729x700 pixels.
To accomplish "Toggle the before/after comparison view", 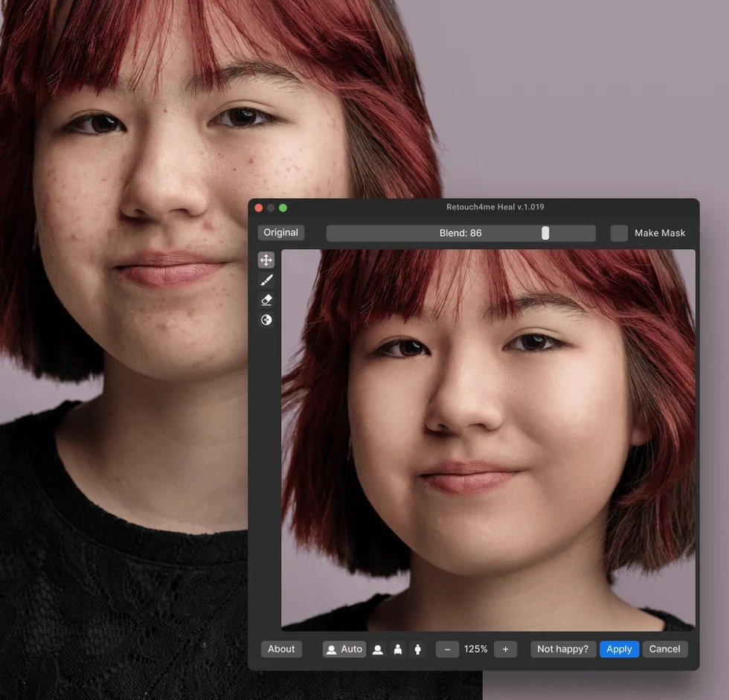I will 266,320.
